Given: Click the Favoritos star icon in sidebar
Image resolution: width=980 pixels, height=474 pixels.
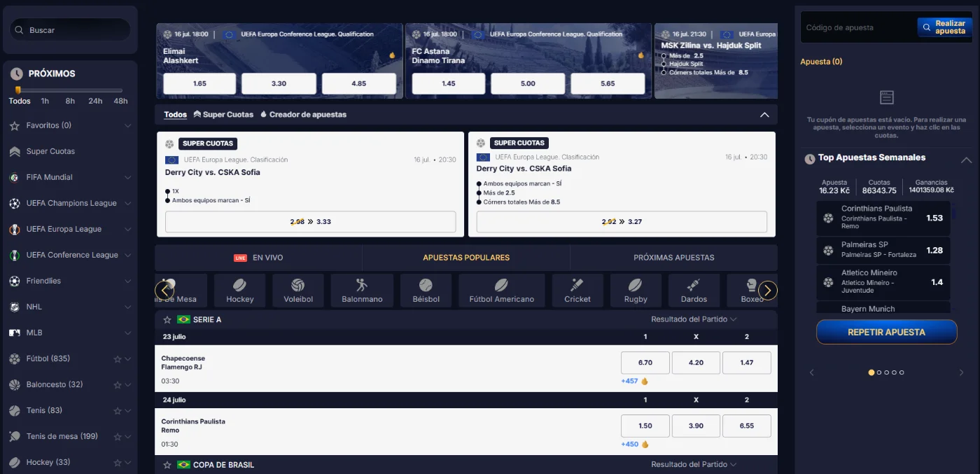Looking at the screenshot, I should pyautogui.click(x=15, y=126).
